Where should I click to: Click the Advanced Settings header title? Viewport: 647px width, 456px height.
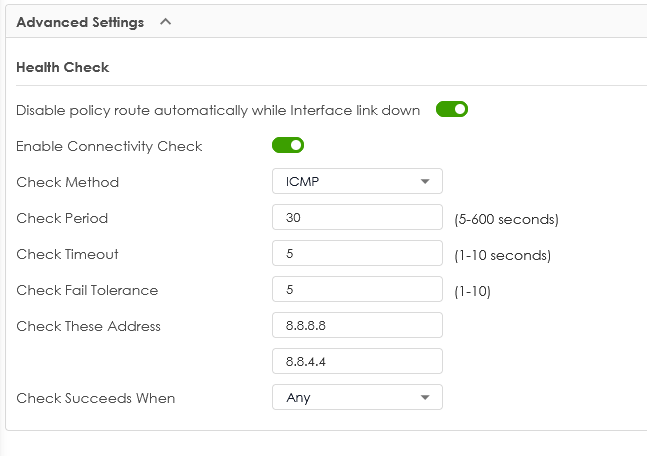(x=80, y=22)
